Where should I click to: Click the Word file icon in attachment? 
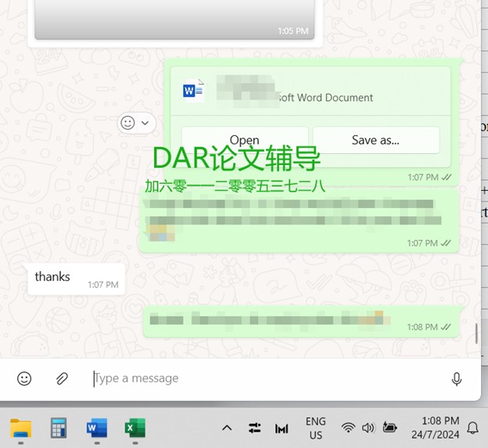[193, 91]
